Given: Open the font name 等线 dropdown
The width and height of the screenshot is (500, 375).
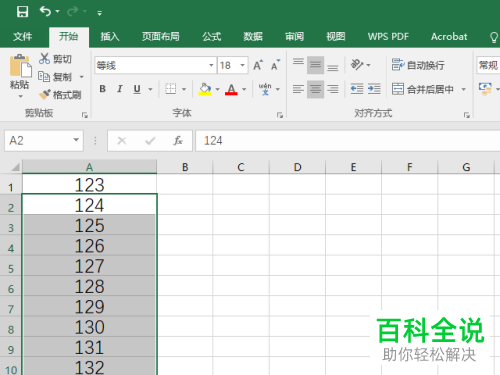Looking at the screenshot, I should click(211, 65).
